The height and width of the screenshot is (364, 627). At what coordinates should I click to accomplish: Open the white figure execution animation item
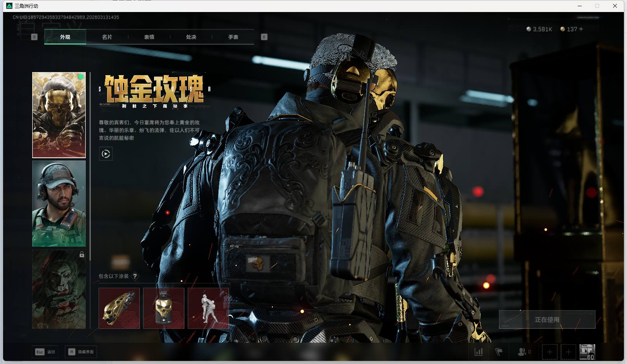tap(208, 308)
